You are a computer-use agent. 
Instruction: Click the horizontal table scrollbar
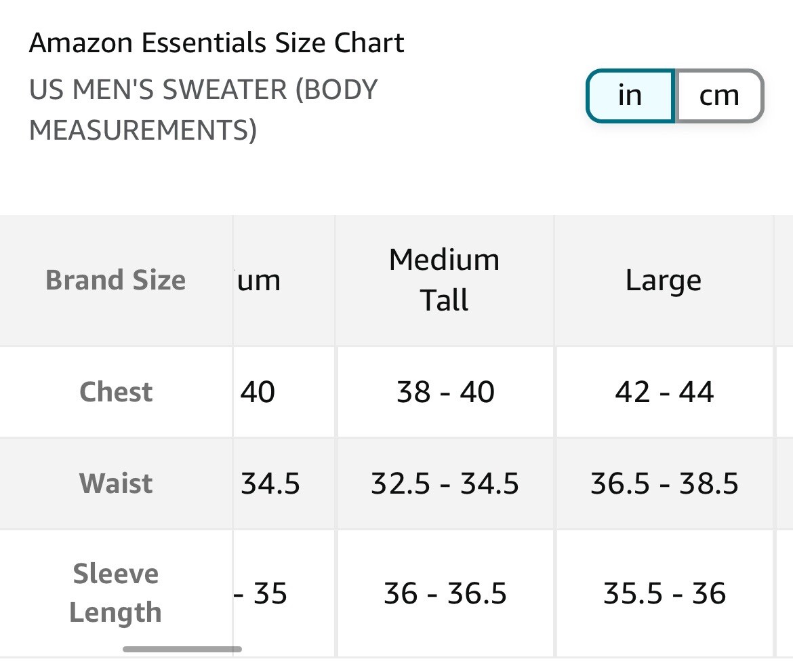[x=182, y=649]
